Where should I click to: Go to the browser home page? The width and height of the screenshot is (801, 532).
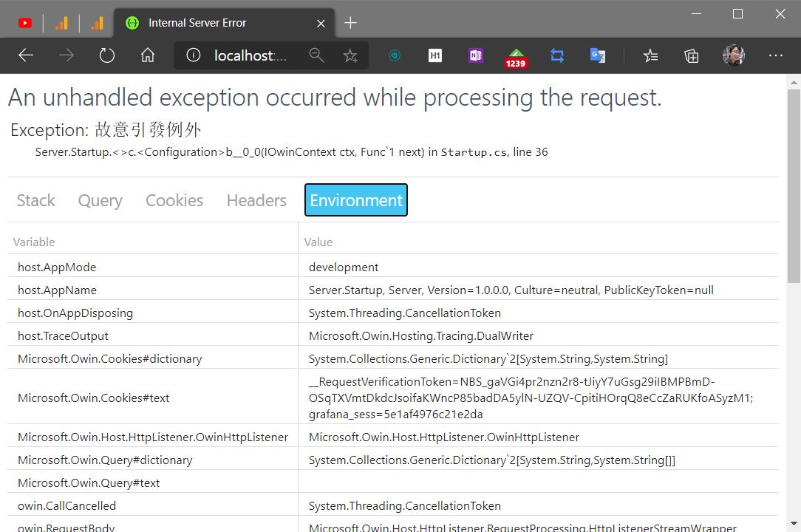[x=146, y=55]
